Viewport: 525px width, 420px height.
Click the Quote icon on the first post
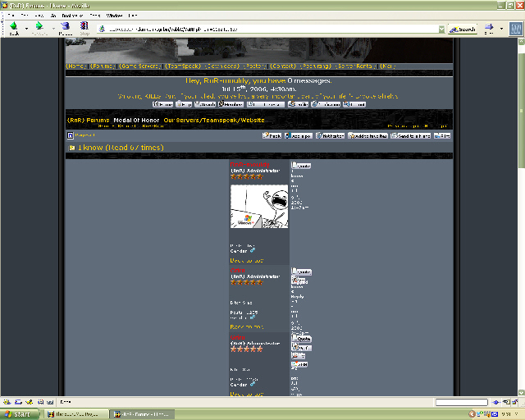click(x=300, y=166)
